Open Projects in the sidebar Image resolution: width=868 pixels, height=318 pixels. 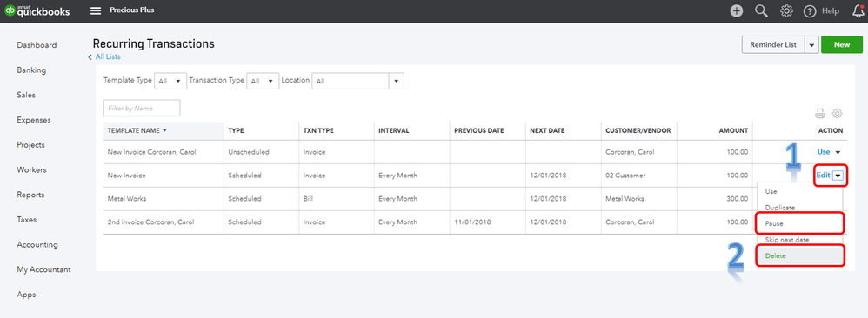pos(31,145)
